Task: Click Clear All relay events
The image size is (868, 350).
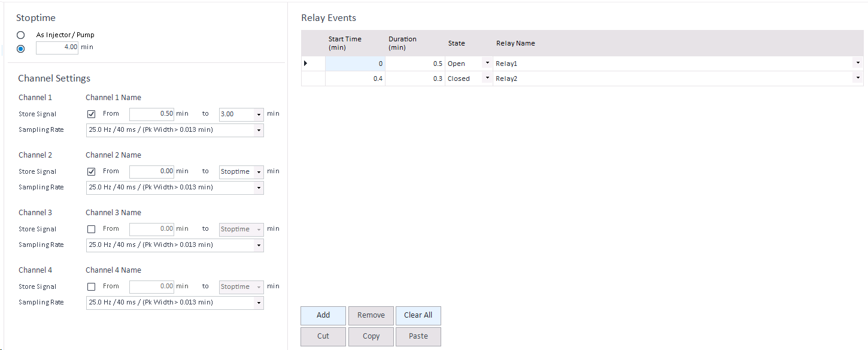Action: pos(418,315)
